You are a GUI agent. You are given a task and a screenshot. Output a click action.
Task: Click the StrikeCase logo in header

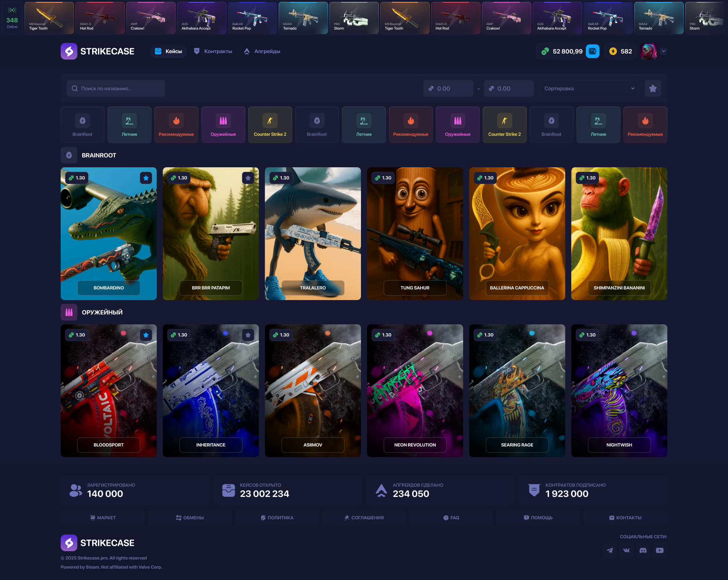(98, 51)
